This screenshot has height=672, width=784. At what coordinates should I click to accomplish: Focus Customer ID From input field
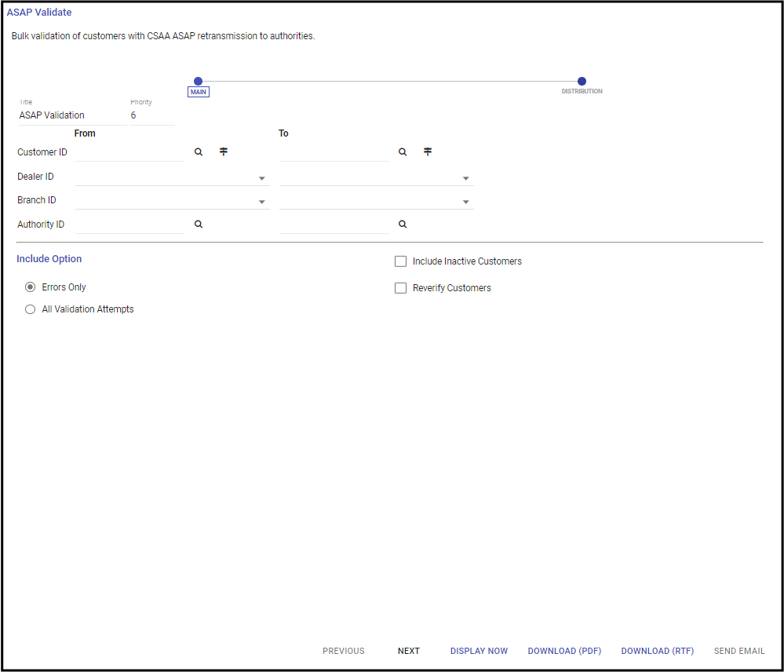coord(130,152)
